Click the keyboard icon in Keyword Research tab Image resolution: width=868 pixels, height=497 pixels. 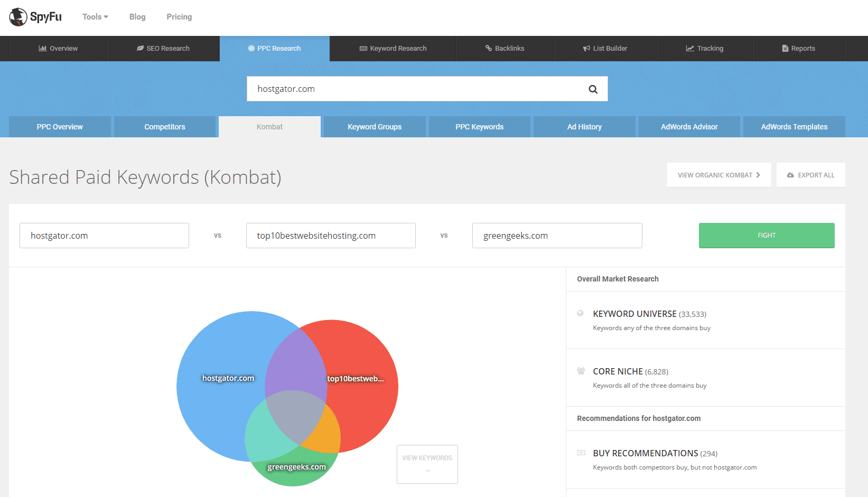click(x=363, y=49)
